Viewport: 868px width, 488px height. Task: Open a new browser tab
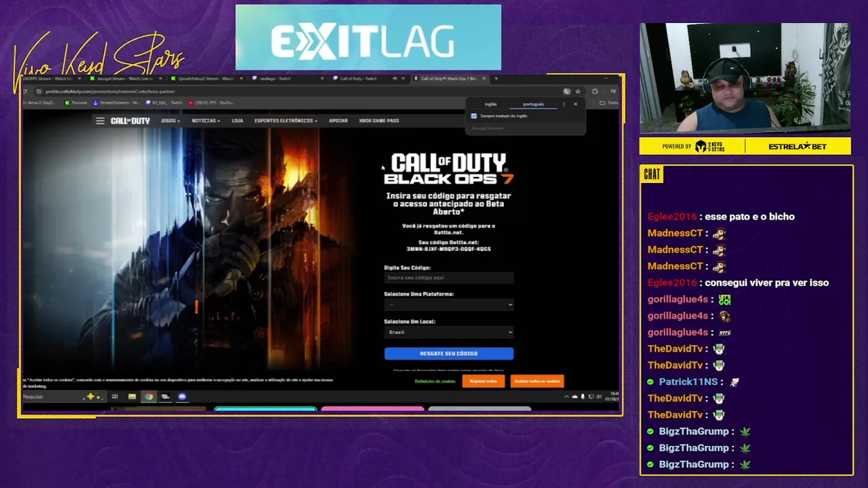click(496, 79)
